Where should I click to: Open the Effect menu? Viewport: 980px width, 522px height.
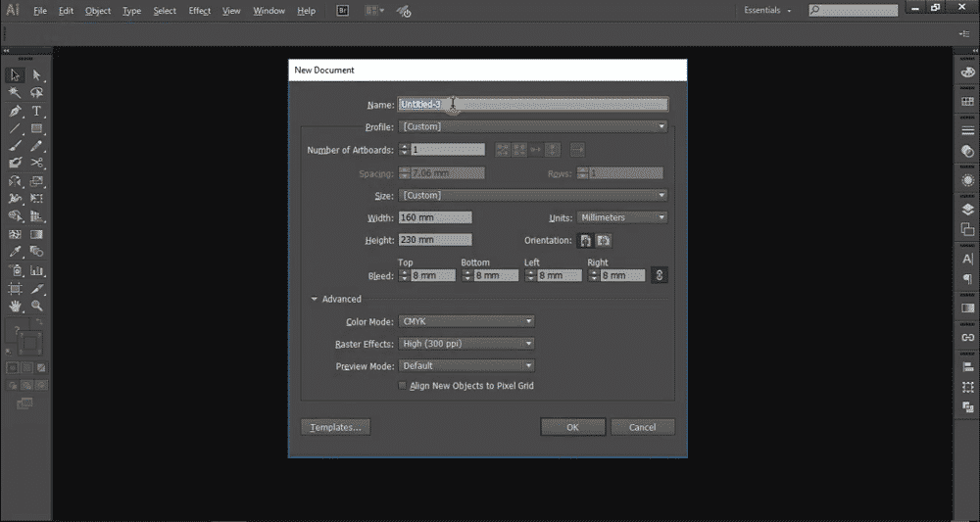click(x=199, y=11)
